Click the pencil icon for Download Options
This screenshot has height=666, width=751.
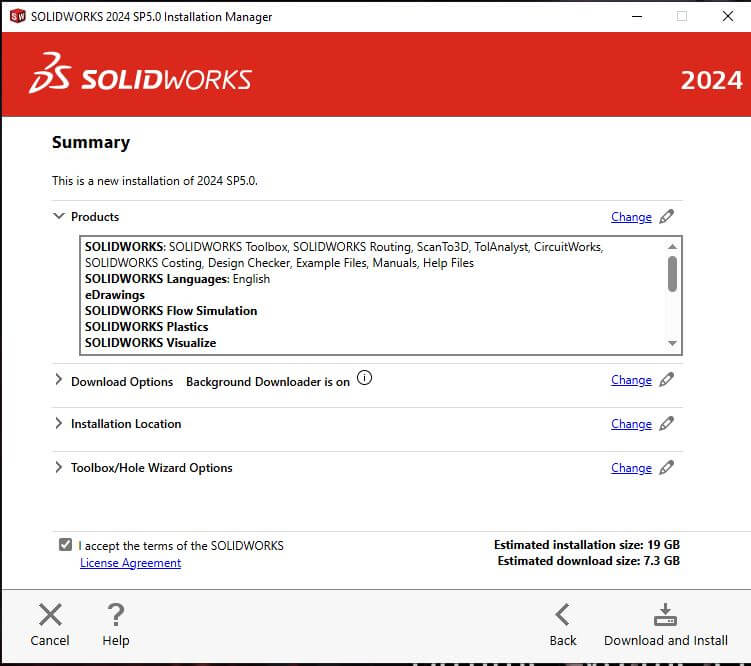[666, 380]
